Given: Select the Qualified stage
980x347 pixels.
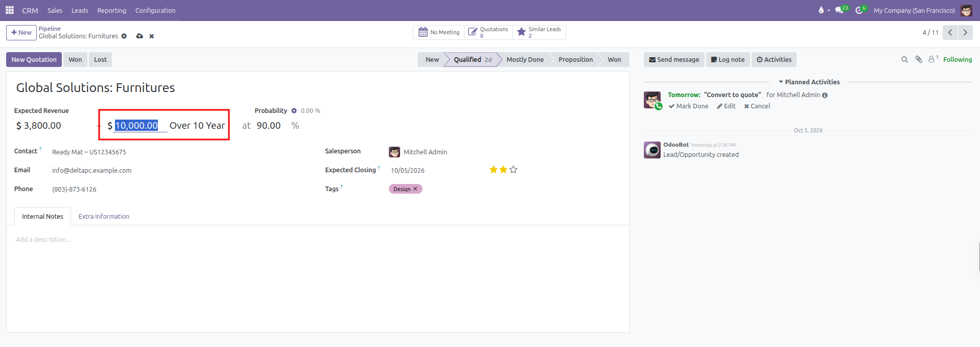Looking at the screenshot, I should [x=472, y=60].
